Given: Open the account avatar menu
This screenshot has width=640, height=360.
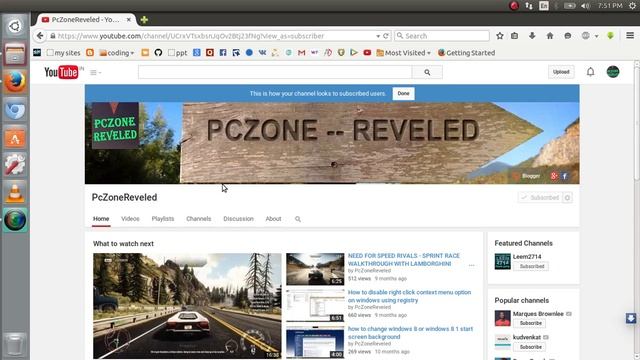Looking at the screenshot, I should (x=613, y=72).
